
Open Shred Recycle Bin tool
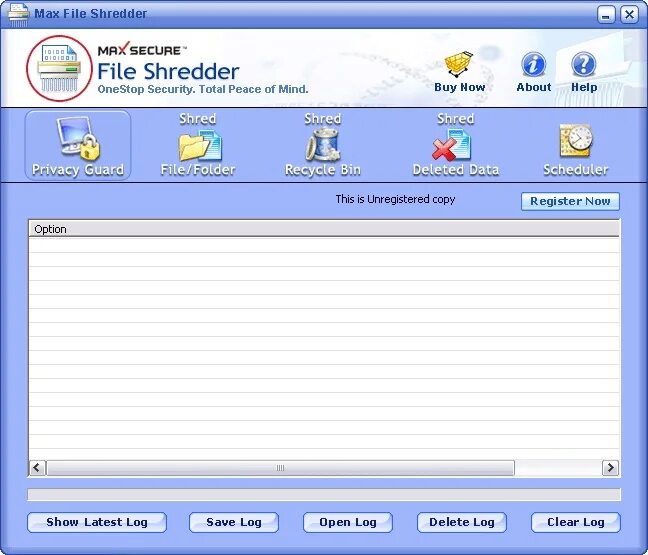pyautogui.click(x=323, y=145)
